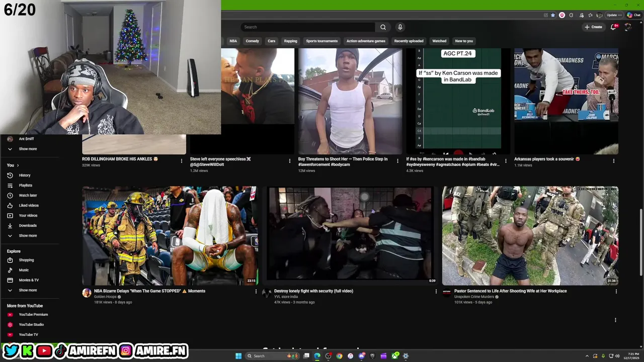Image resolution: width=644 pixels, height=362 pixels.
Task: Select the Cars filter chip
Action: point(272,41)
